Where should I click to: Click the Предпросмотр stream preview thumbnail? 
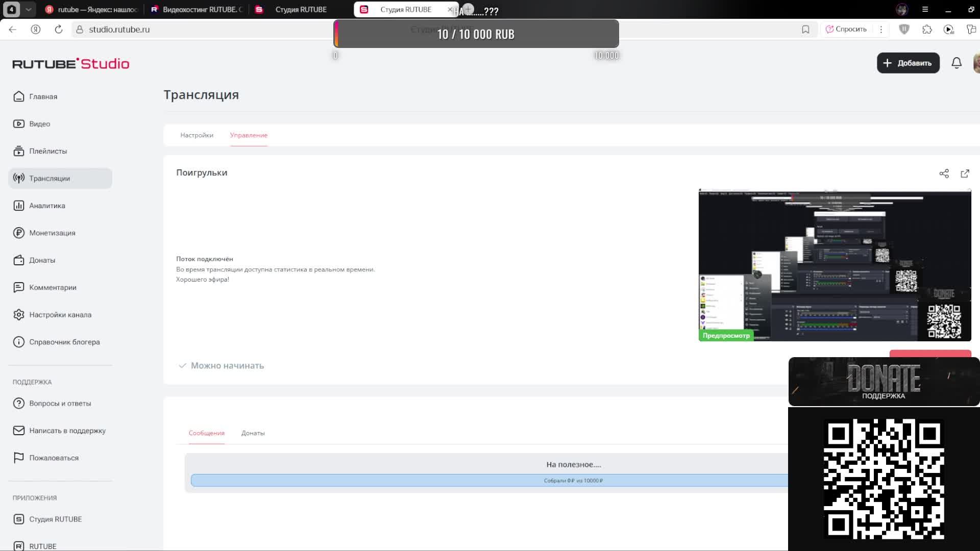[834, 265]
